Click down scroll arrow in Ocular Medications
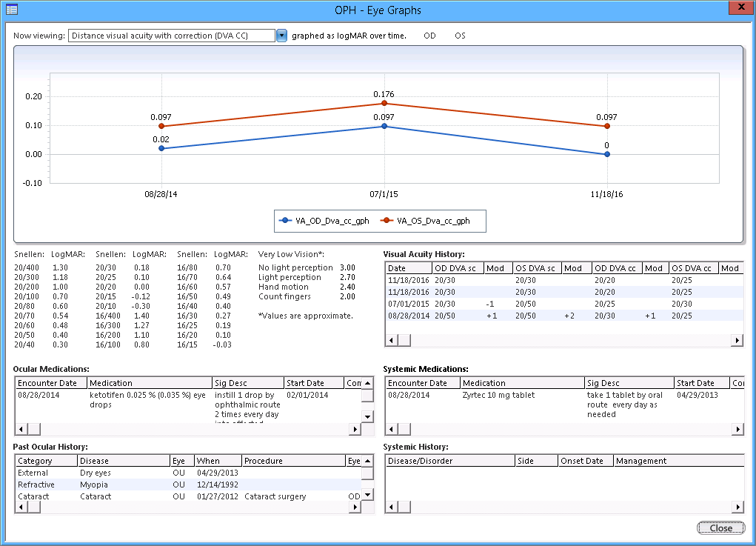This screenshot has width=756, height=546. point(367,417)
